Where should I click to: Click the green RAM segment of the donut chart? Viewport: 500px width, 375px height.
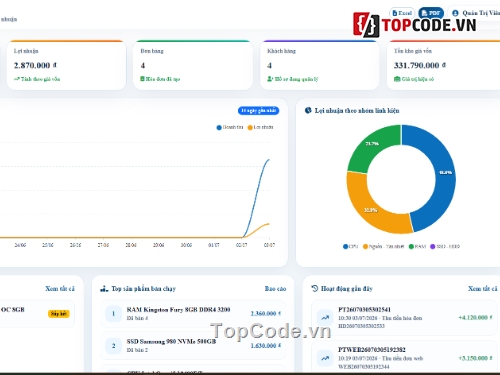click(x=373, y=145)
